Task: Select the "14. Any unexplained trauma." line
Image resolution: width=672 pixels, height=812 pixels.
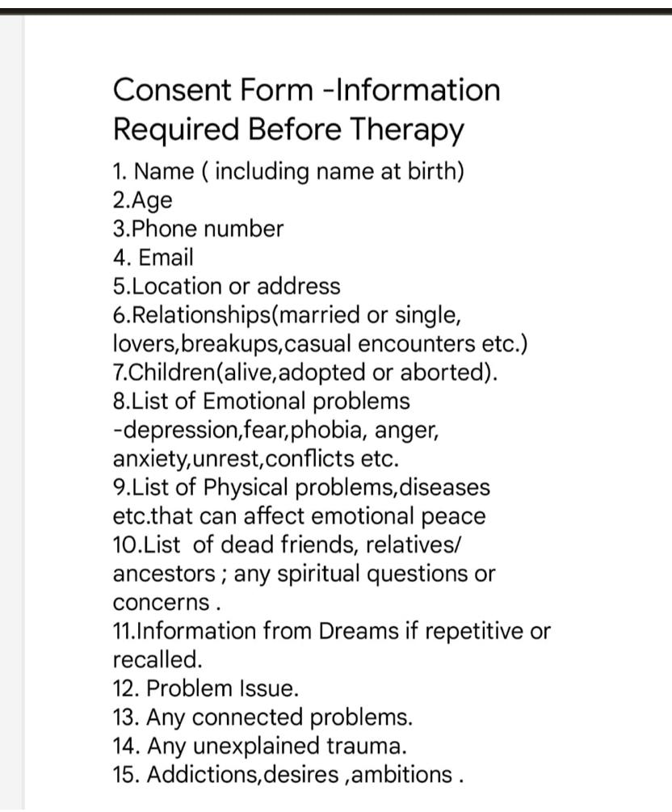Action: coord(260,746)
